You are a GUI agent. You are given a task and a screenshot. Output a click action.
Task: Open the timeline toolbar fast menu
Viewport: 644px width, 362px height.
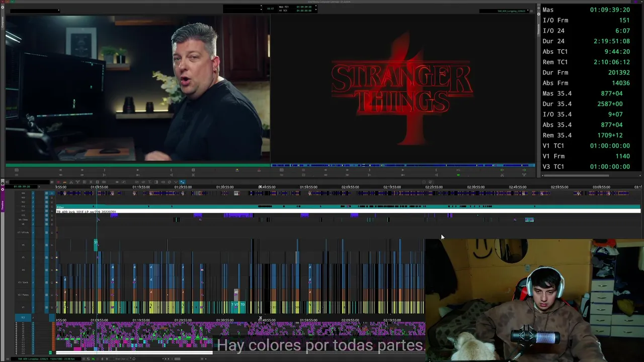(x=52, y=182)
